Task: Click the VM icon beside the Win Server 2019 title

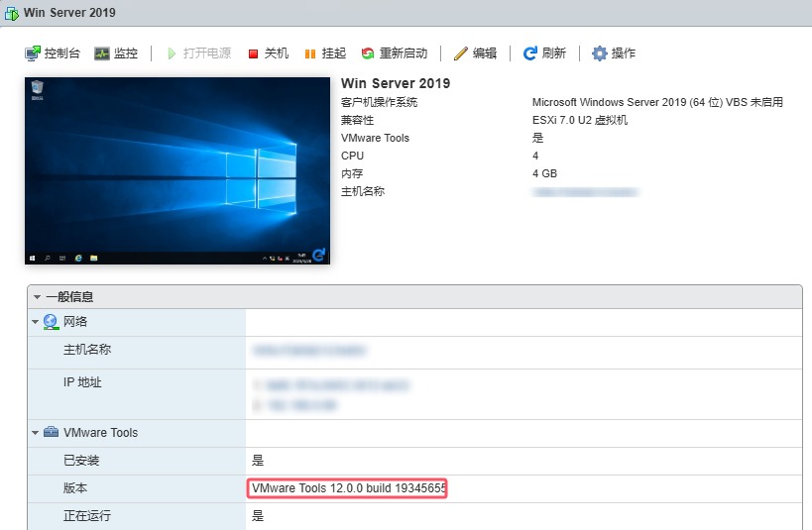Action: (x=12, y=13)
